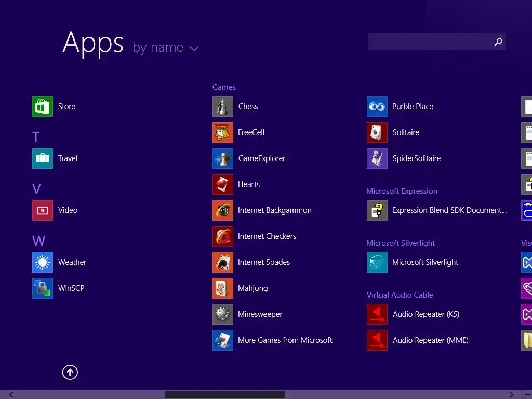Image resolution: width=532 pixels, height=399 pixels.
Task: Click the 'FreeCell' label text
Action: point(251,132)
